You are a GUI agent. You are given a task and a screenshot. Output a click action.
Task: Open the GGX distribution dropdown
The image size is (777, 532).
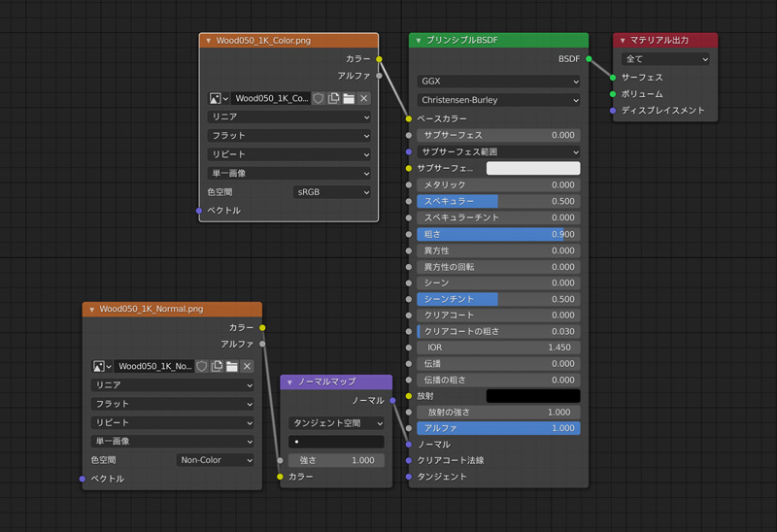click(498, 82)
